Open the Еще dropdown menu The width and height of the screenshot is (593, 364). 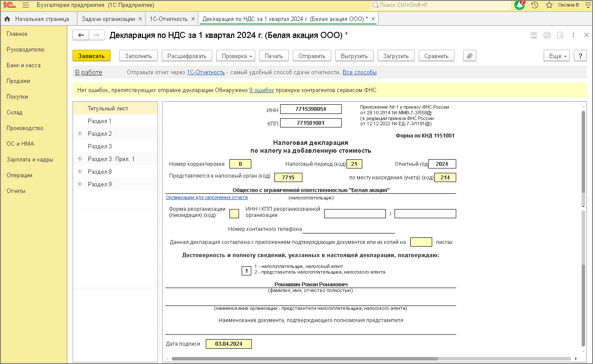557,56
